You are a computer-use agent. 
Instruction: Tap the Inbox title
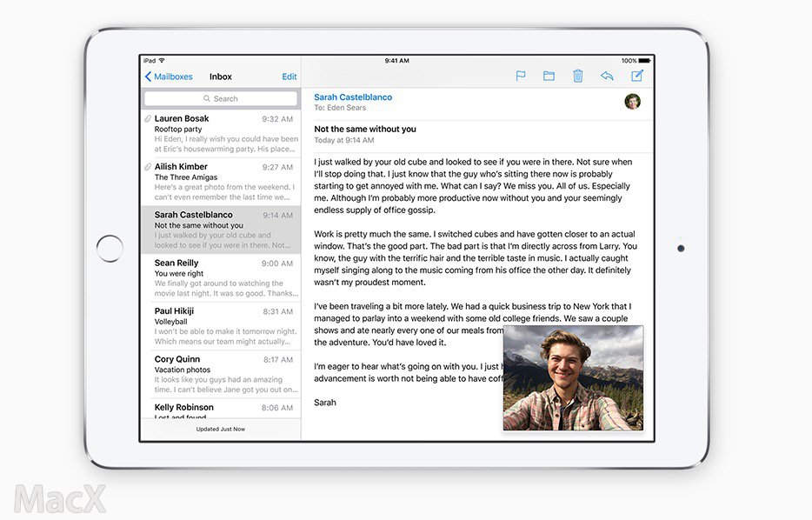point(221,77)
